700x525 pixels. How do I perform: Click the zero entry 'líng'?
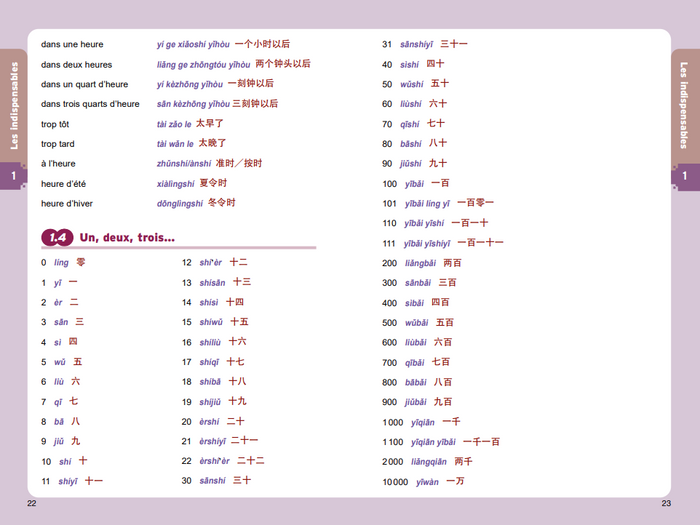coord(61,263)
